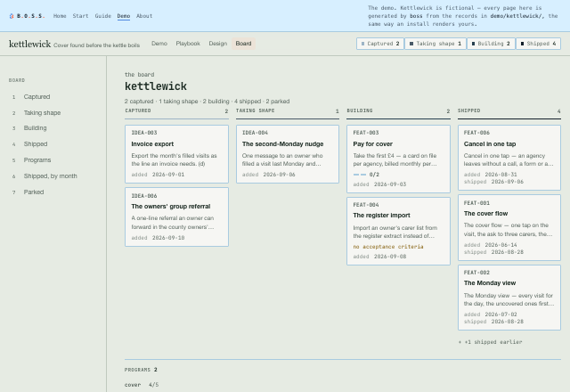Click the Building 2 status chip
Viewport: 570px width, 392px height.
tap(491, 44)
